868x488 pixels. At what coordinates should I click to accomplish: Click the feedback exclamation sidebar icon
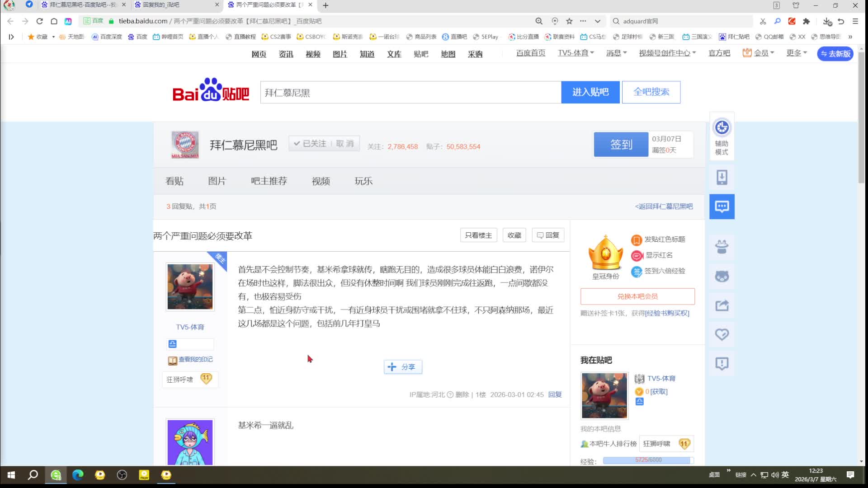[722, 363]
